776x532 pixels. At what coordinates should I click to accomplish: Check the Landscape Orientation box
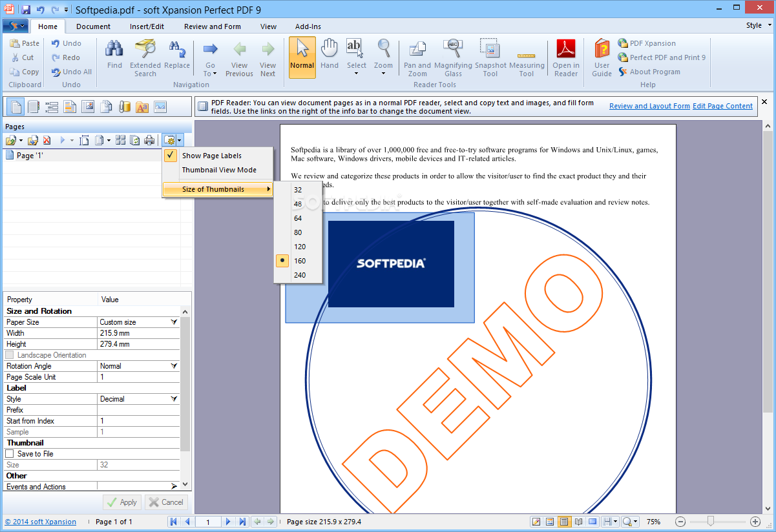click(x=10, y=355)
